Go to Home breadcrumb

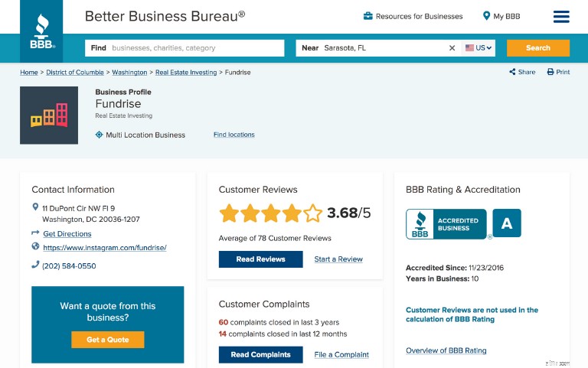29,73
